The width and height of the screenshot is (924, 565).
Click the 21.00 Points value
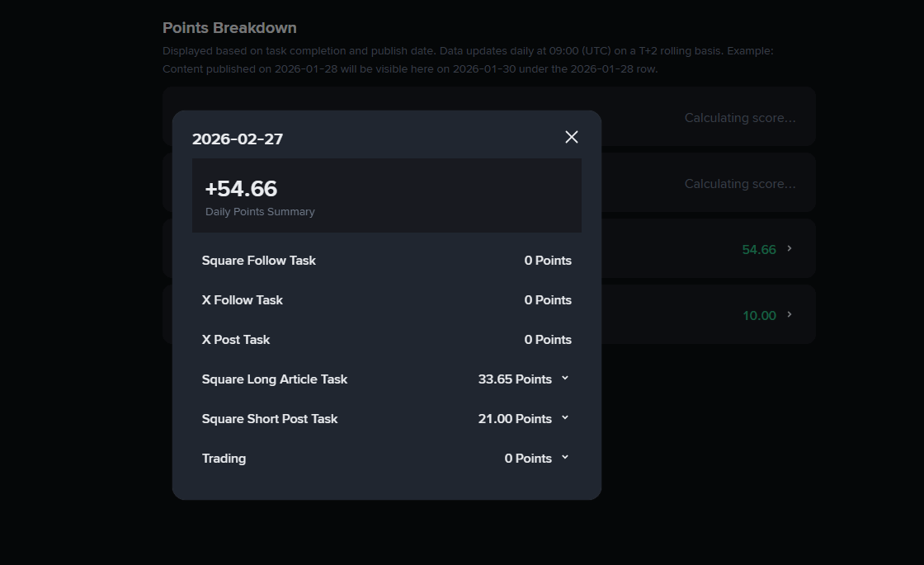(x=515, y=419)
